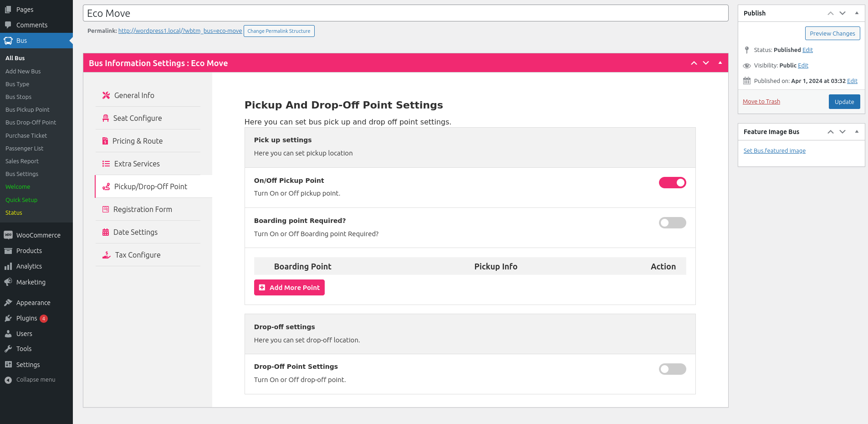This screenshot has width=868, height=424.
Task: Edit the Public visibility setting
Action: point(803,65)
